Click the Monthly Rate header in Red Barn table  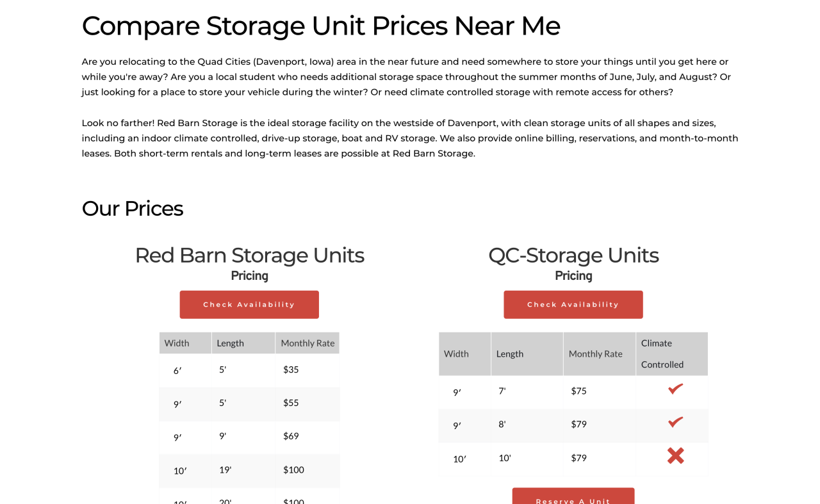pos(307,343)
